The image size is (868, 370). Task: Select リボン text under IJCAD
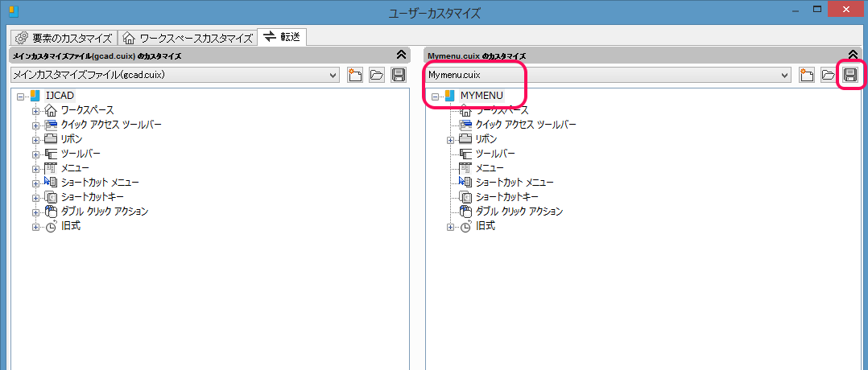(72, 139)
